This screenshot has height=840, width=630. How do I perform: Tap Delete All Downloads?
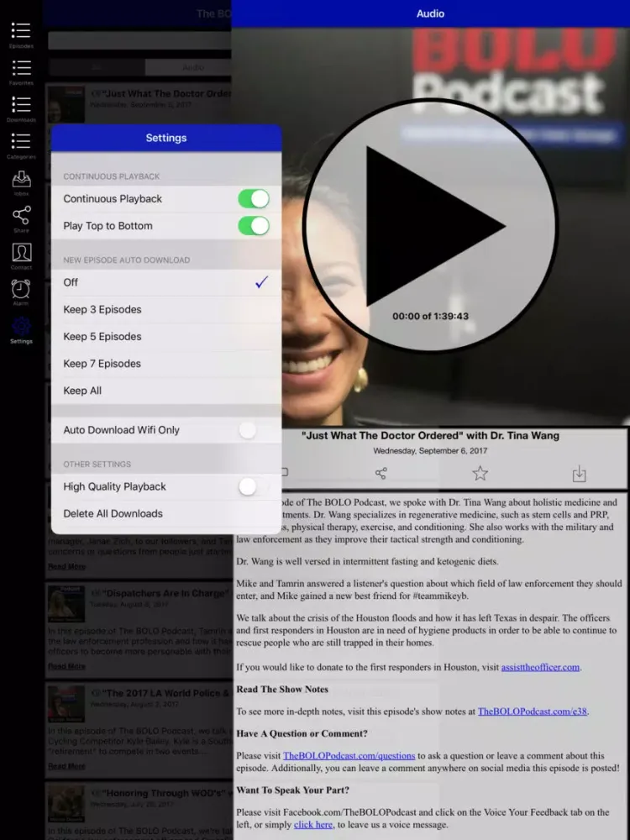point(166,514)
